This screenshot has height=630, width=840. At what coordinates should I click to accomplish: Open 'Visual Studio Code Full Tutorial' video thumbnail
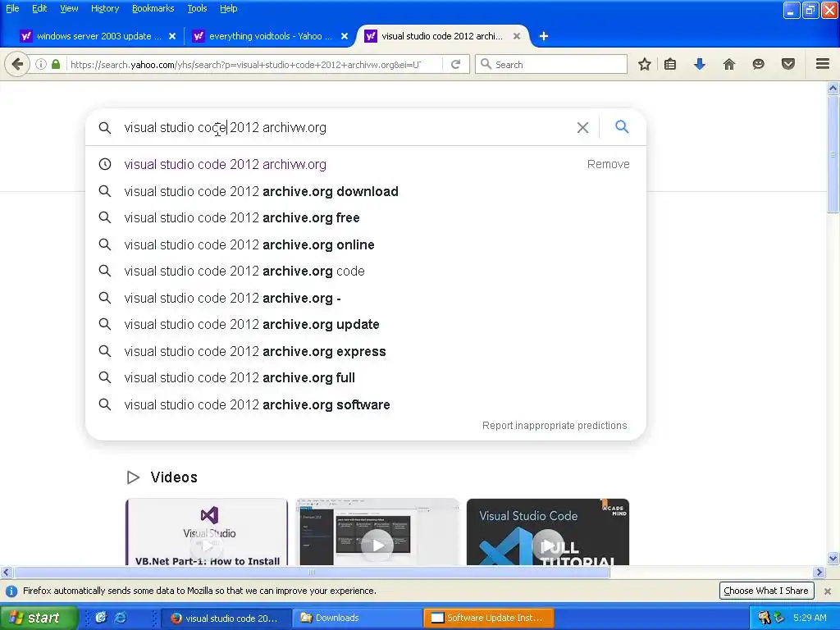[548, 532]
